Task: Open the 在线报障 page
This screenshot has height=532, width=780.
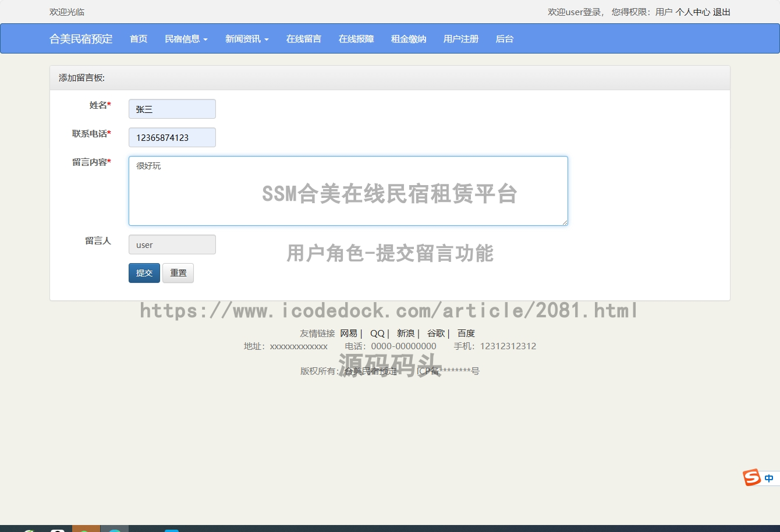Action: click(356, 39)
